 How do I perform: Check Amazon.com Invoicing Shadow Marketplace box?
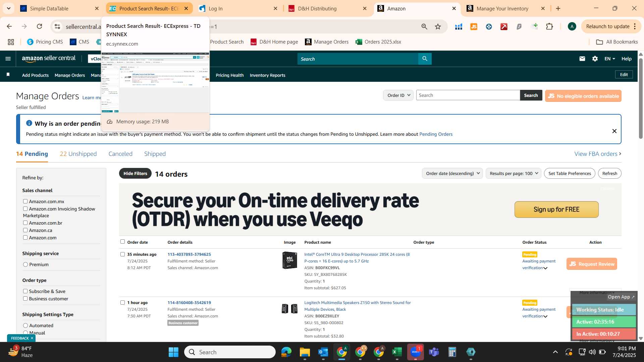25,209
